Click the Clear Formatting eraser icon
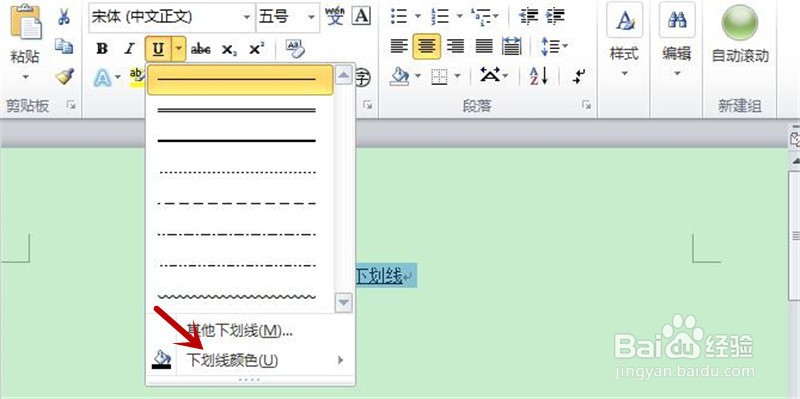The width and height of the screenshot is (800, 399). [x=294, y=49]
